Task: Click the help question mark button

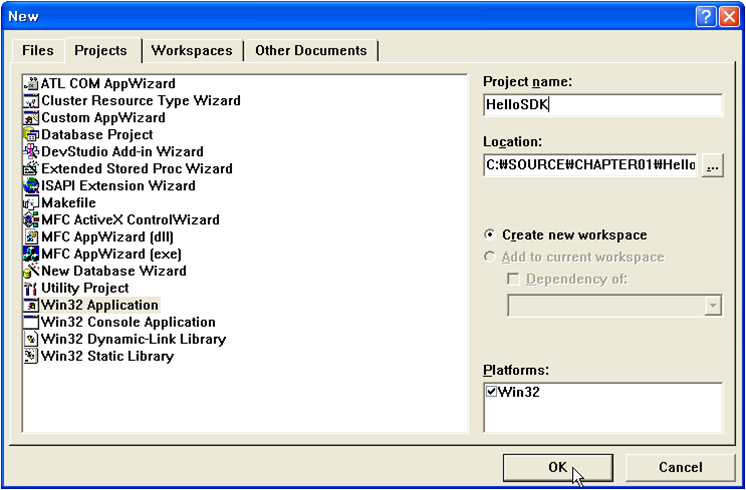Action: coord(706,17)
